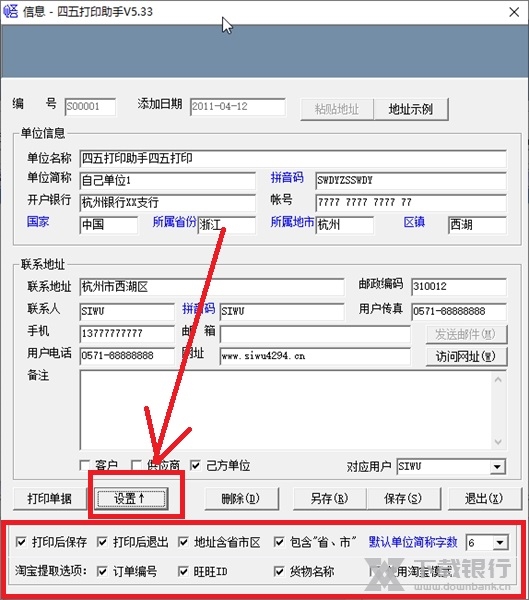Click the blue 国家 label link

click(x=38, y=222)
